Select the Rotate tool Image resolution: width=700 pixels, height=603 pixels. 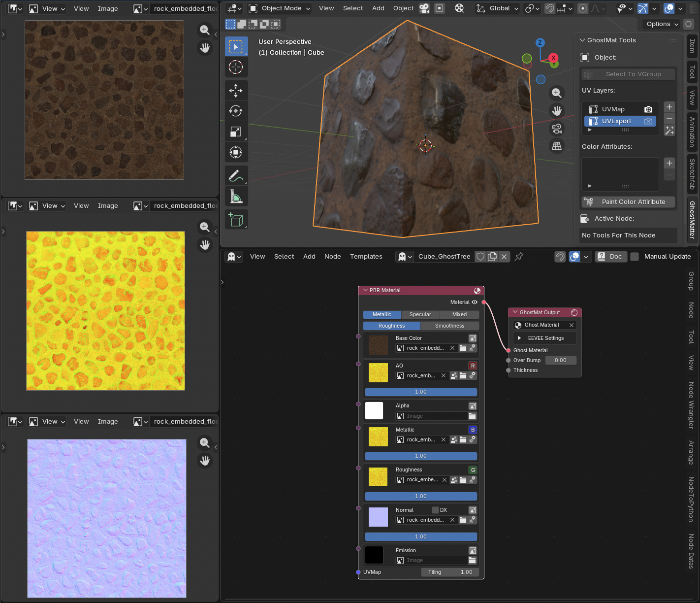[x=236, y=111]
